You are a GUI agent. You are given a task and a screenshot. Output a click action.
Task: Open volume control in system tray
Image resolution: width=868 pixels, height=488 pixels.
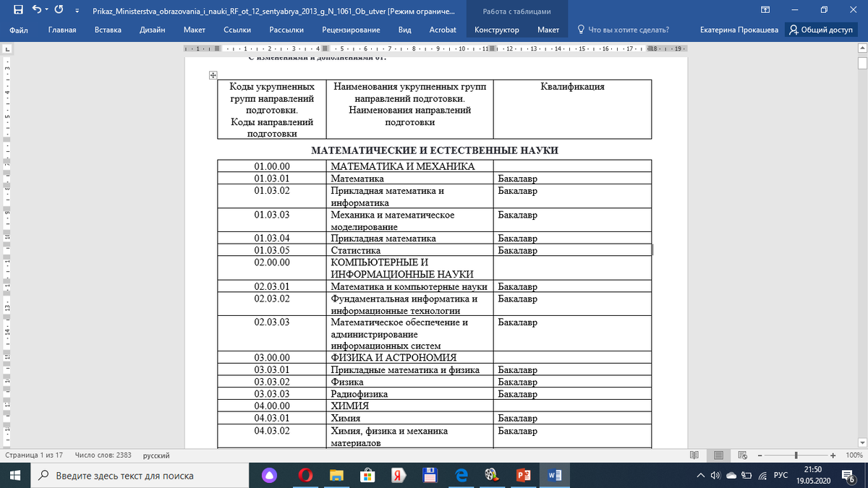coord(715,475)
